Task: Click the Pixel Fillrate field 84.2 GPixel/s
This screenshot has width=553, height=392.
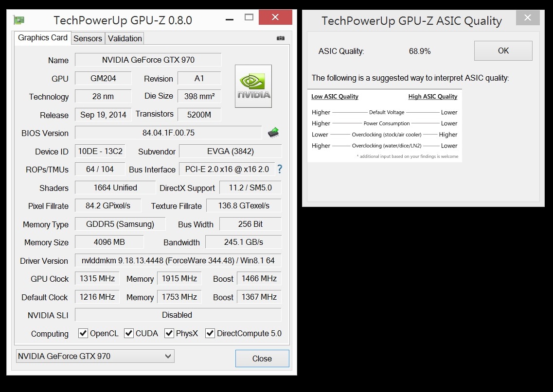Action: point(108,205)
